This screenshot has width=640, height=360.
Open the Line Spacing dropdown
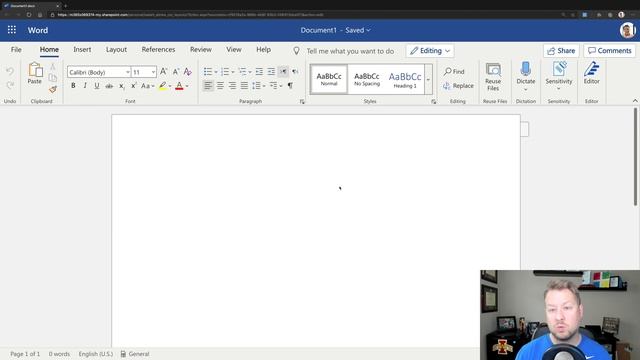click(x=258, y=86)
